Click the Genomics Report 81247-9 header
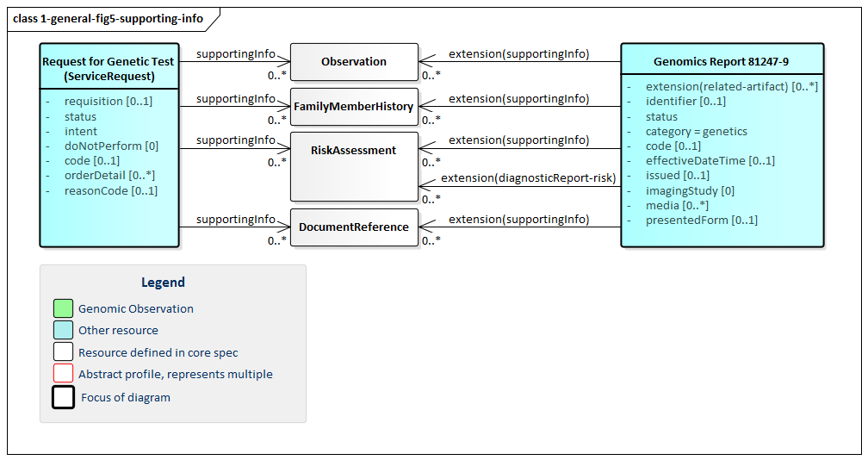The image size is (868, 460). pyautogui.click(x=722, y=62)
